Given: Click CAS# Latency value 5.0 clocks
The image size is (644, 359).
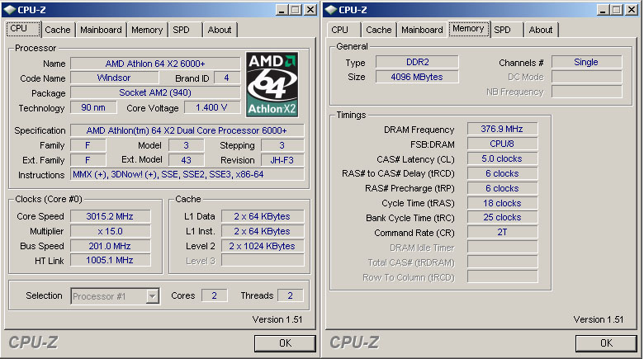Looking at the screenshot, I should coord(502,159).
